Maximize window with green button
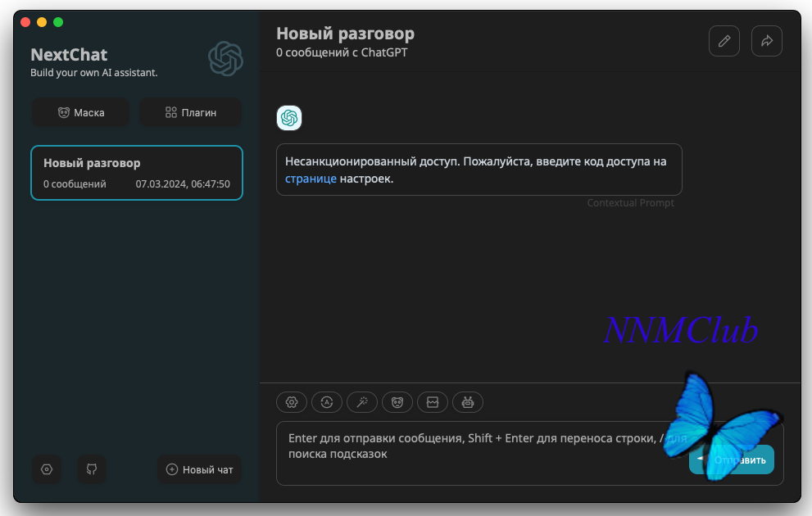812x516 pixels. click(x=58, y=22)
